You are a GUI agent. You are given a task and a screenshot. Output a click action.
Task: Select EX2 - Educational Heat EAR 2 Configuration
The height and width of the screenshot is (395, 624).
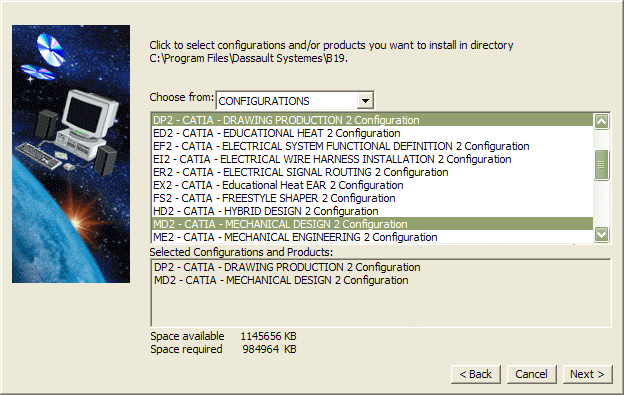click(x=372, y=185)
